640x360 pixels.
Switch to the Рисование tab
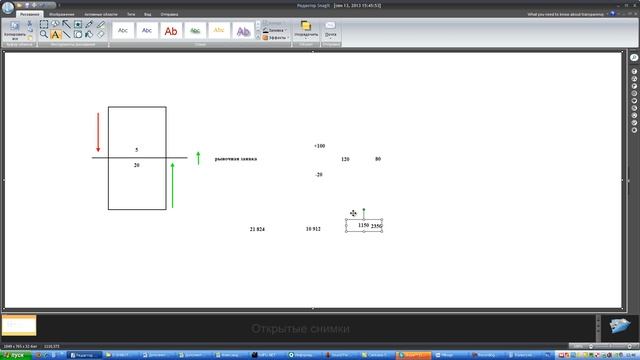[30, 14]
